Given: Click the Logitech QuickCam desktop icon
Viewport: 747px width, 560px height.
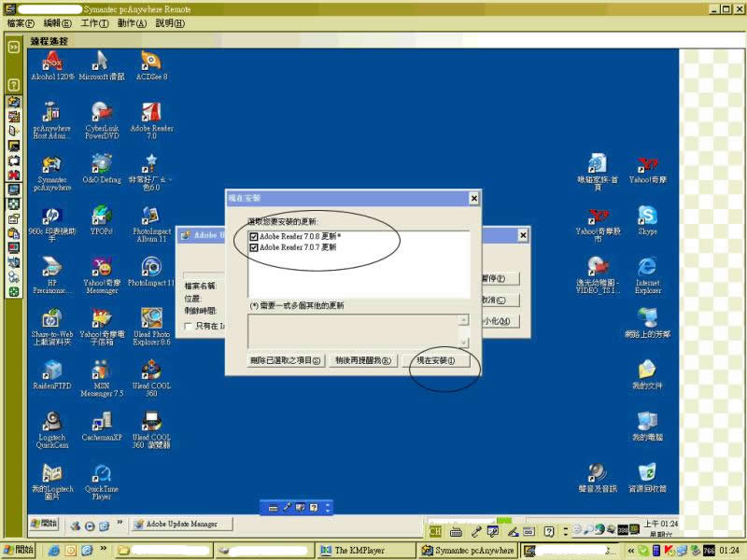Looking at the screenshot, I should tap(52, 430).
